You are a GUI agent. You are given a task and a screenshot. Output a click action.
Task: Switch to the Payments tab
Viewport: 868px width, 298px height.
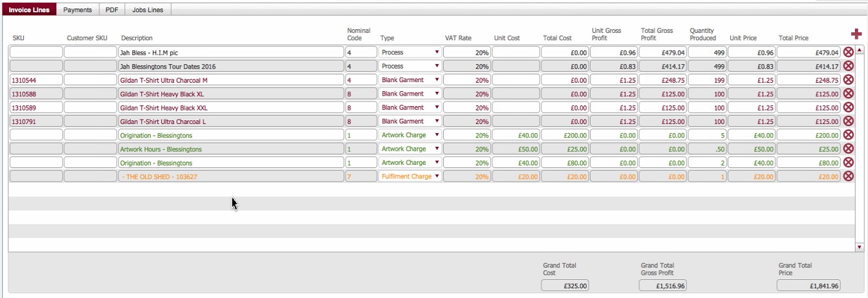tap(78, 10)
